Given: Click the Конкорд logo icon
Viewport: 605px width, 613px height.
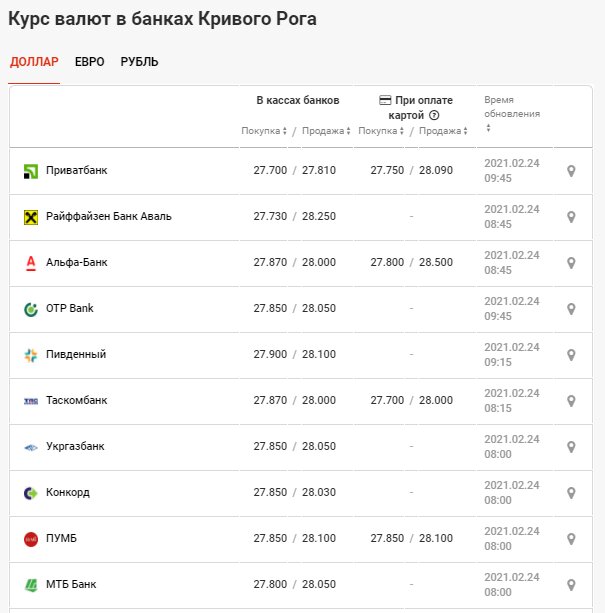Looking at the screenshot, I should click(31, 493).
